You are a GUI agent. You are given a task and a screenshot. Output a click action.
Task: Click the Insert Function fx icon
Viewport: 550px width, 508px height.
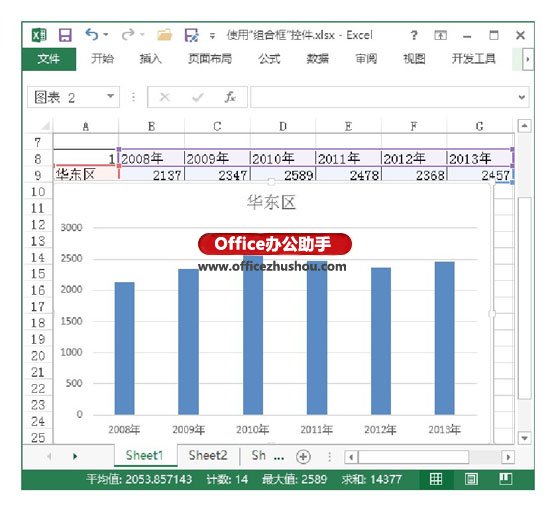click(230, 97)
